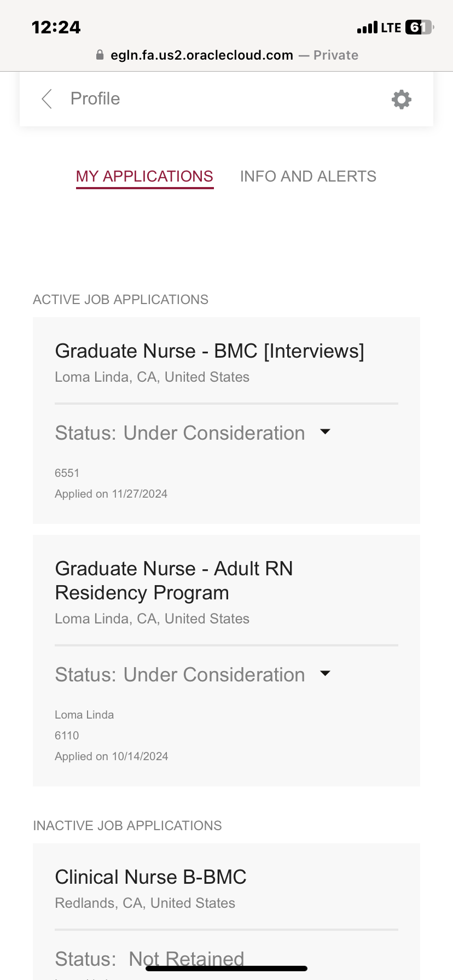Tap Status: Under Consideration for application 6110
The image size is (453, 980).
pos(180,675)
